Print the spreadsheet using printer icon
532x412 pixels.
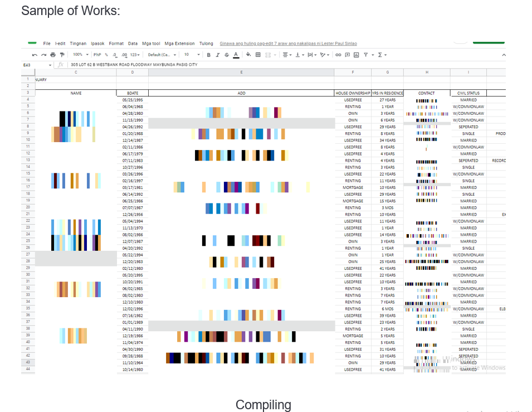click(52, 55)
